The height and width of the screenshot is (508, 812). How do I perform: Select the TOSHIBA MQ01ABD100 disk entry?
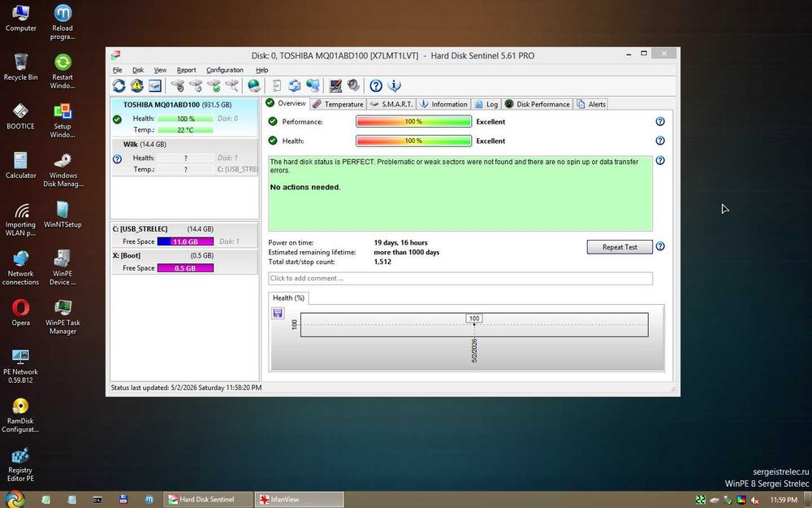(185, 118)
